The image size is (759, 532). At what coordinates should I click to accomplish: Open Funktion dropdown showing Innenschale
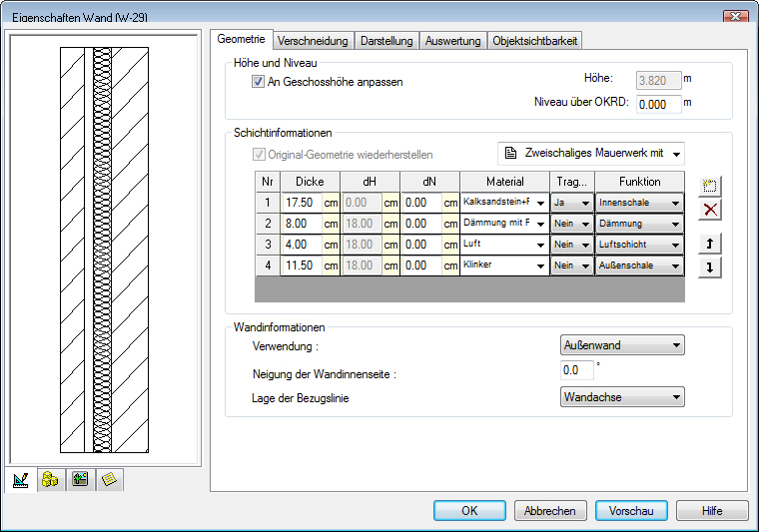point(639,203)
